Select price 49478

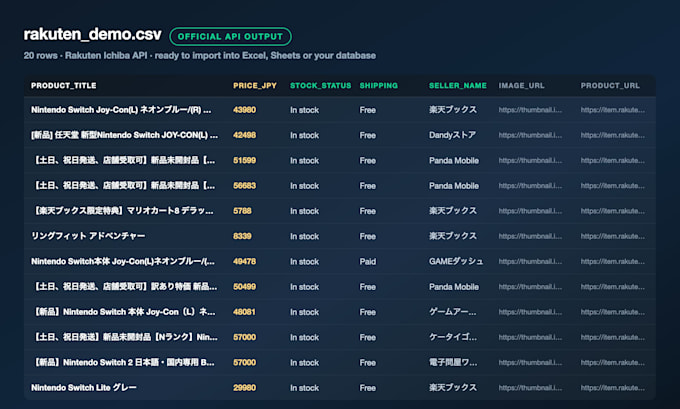(x=244, y=261)
